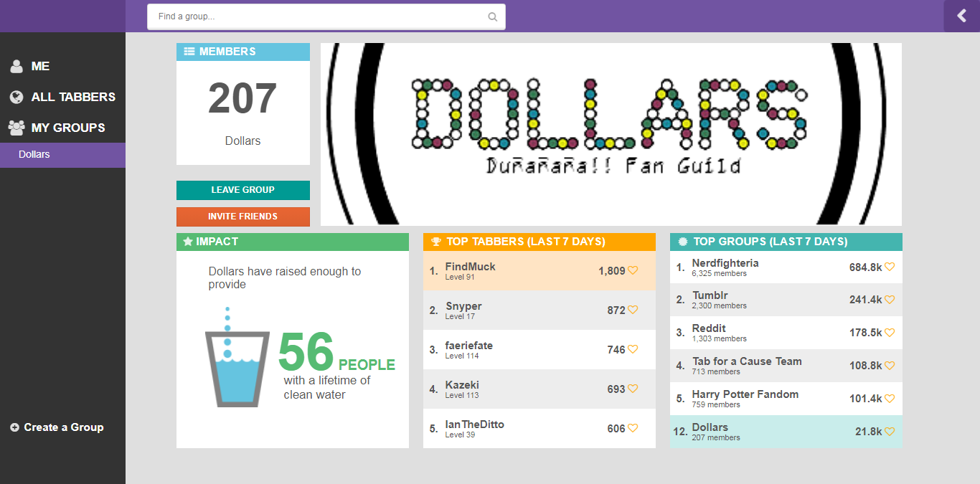Click the heart icon in Reddit row
The image size is (980, 484).
[x=890, y=333]
